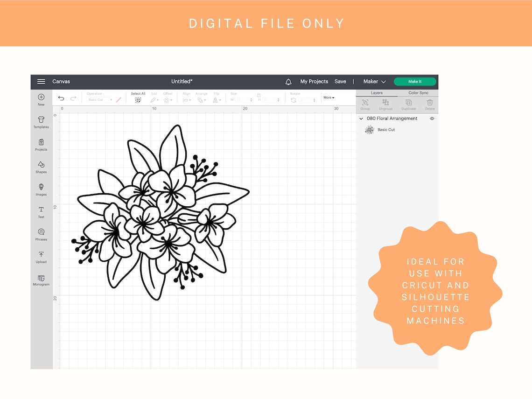Image resolution: width=532 pixels, height=399 pixels.
Task: Select the Shapes tool in the sidebar
Action: (x=41, y=167)
